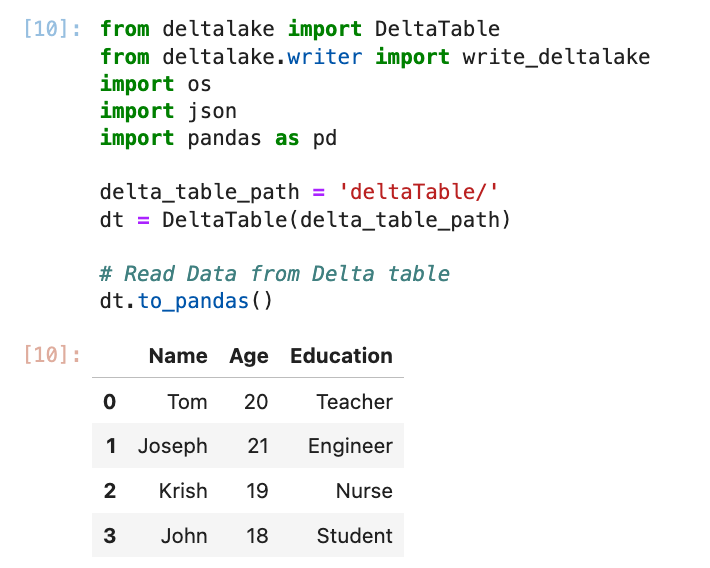
Task: Click the cell containing Joseph
Action: click(173, 446)
